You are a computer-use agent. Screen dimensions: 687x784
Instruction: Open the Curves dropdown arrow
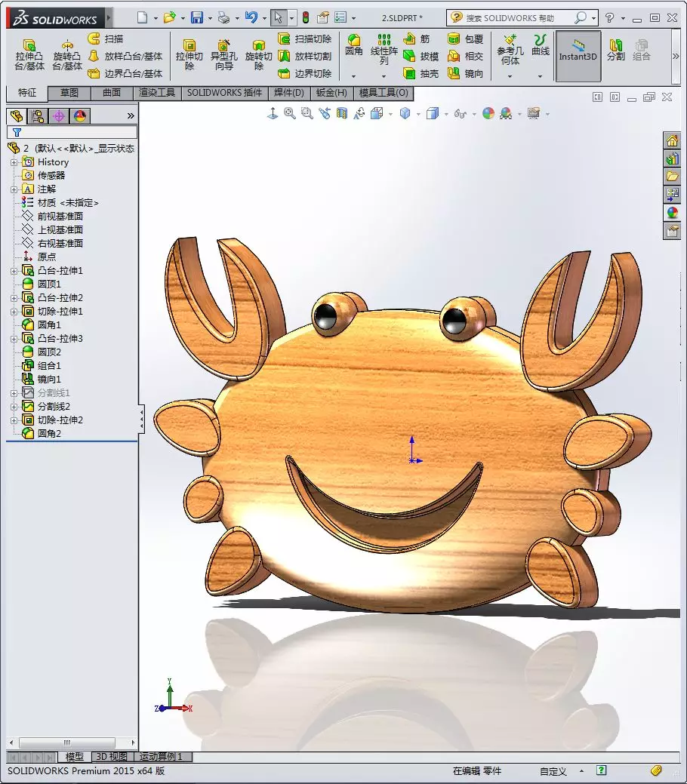[541, 76]
